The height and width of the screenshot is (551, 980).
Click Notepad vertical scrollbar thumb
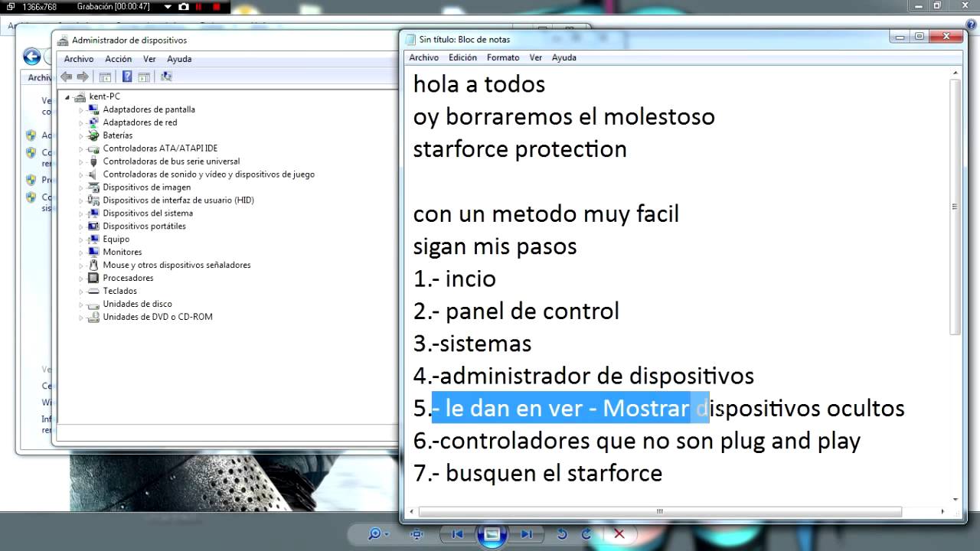955,207
